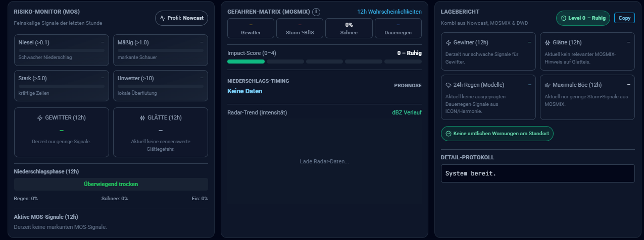Click the shield icon in Level 0 badge
Viewport: 644px width, 240px height.
point(564,18)
